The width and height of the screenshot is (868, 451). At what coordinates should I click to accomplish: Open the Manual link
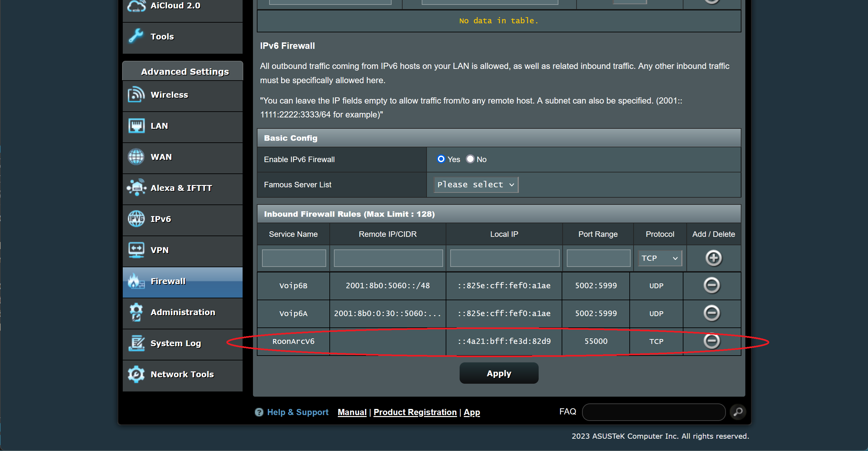pyautogui.click(x=352, y=412)
